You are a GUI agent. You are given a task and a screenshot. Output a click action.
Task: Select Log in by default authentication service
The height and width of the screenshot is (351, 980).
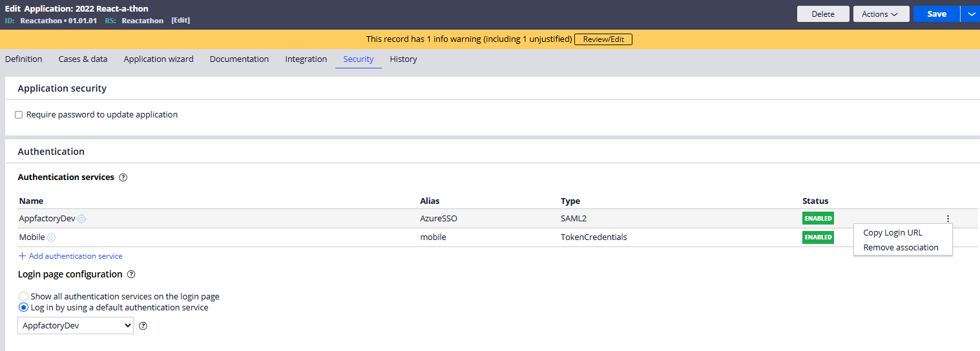point(23,308)
